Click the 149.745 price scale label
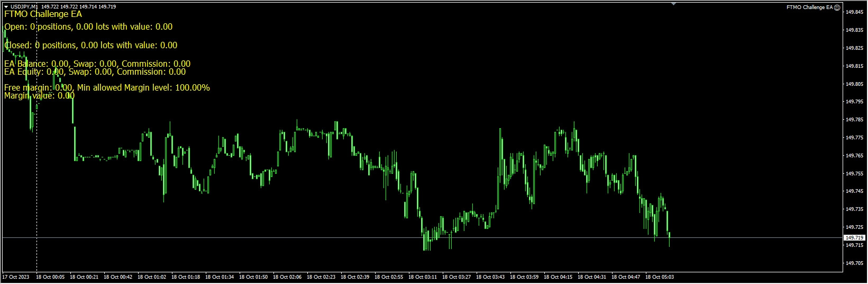Screen dimensions: 868x284 pos(854,191)
